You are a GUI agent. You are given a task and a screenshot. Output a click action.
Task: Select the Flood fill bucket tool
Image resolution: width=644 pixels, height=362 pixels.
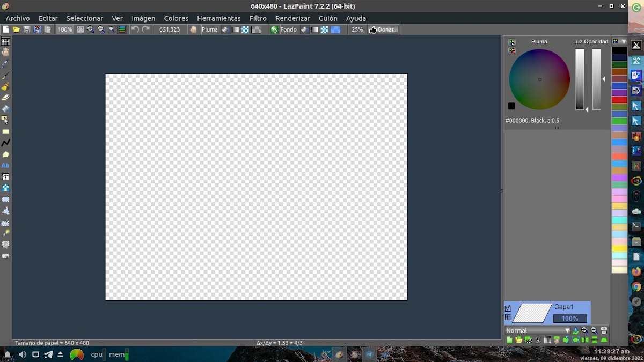click(x=5, y=109)
